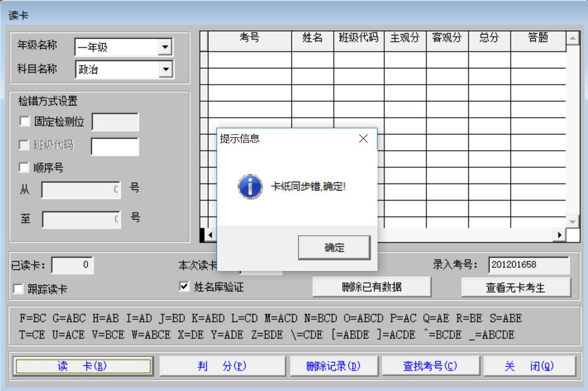Click the 总分 column header

coord(489,41)
